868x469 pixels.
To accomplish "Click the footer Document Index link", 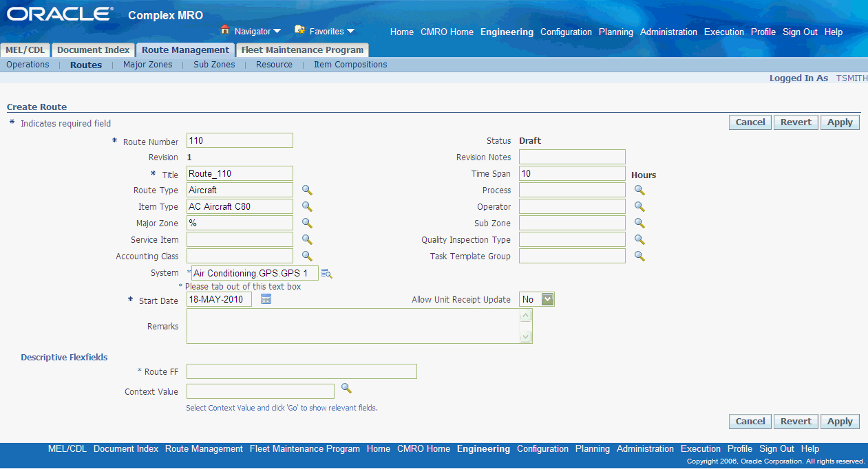I will pyautogui.click(x=126, y=449).
